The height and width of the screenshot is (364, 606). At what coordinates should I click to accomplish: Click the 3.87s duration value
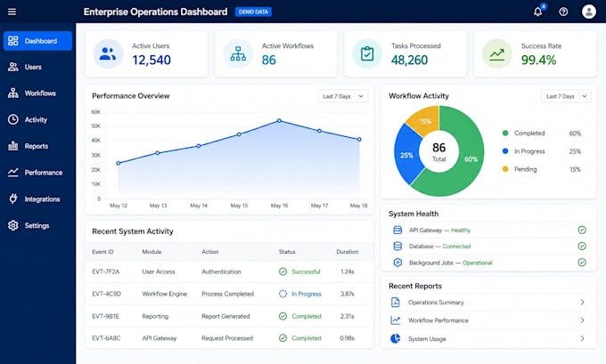click(x=347, y=294)
